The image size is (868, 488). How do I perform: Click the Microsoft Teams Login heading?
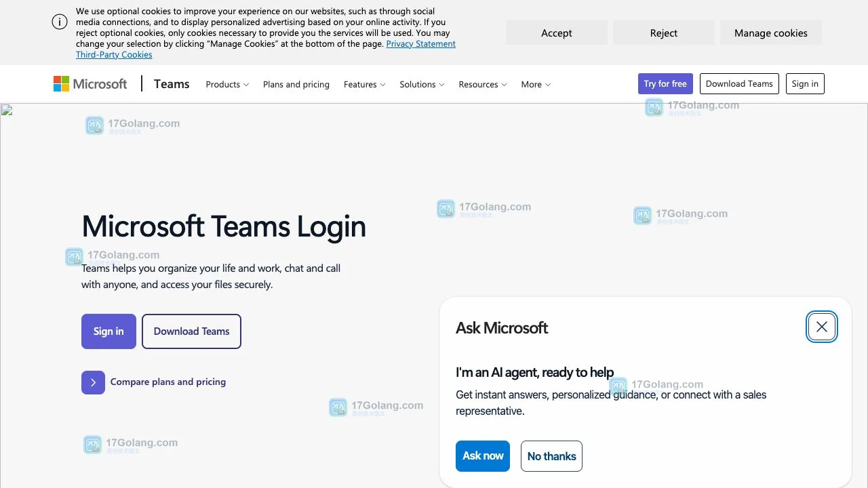(x=224, y=226)
